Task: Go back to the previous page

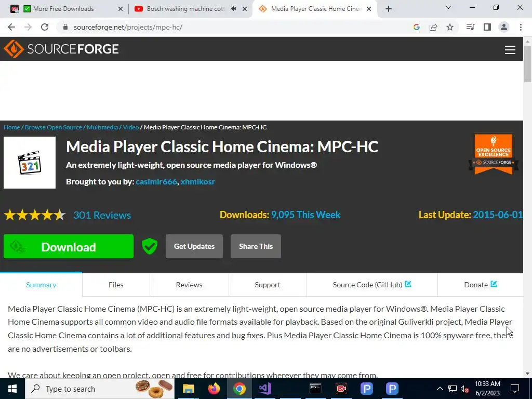Action: pyautogui.click(x=11, y=27)
